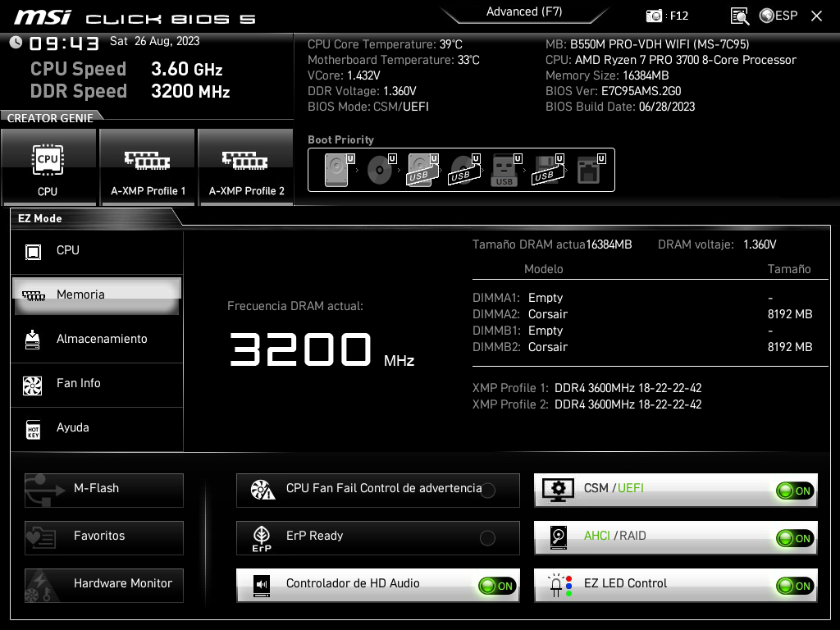
Task: Select the hard disk boot device icon
Action: [x=339, y=170]
